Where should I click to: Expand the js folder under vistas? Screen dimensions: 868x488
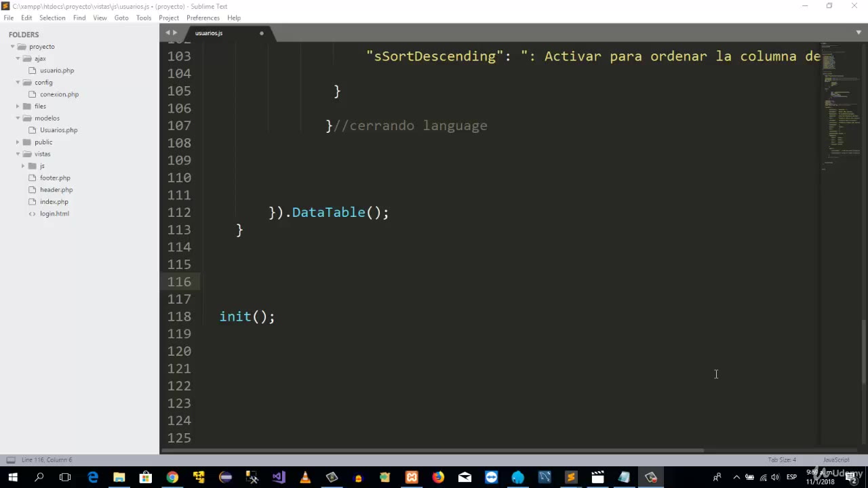[23, 166]
